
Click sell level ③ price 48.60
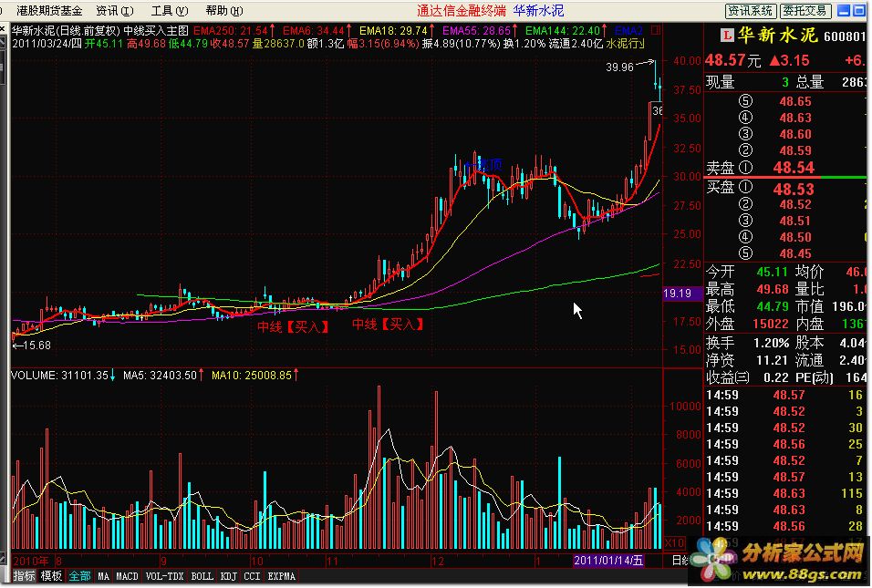click(x=795, y=135)
